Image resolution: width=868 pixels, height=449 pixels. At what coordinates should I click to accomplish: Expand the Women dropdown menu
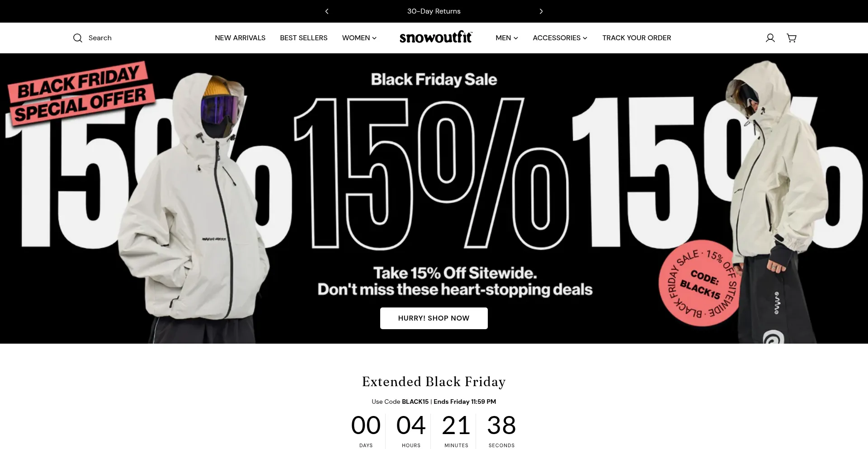coord(359,38)
